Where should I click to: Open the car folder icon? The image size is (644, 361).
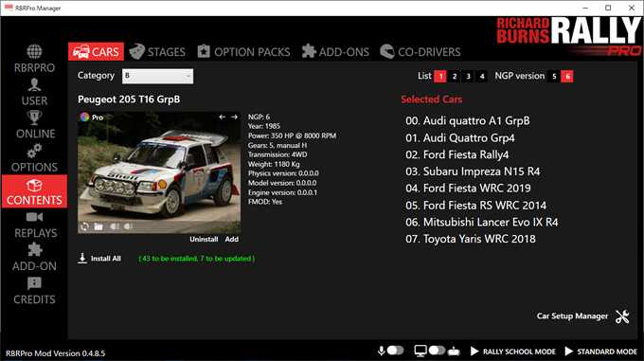98,226
